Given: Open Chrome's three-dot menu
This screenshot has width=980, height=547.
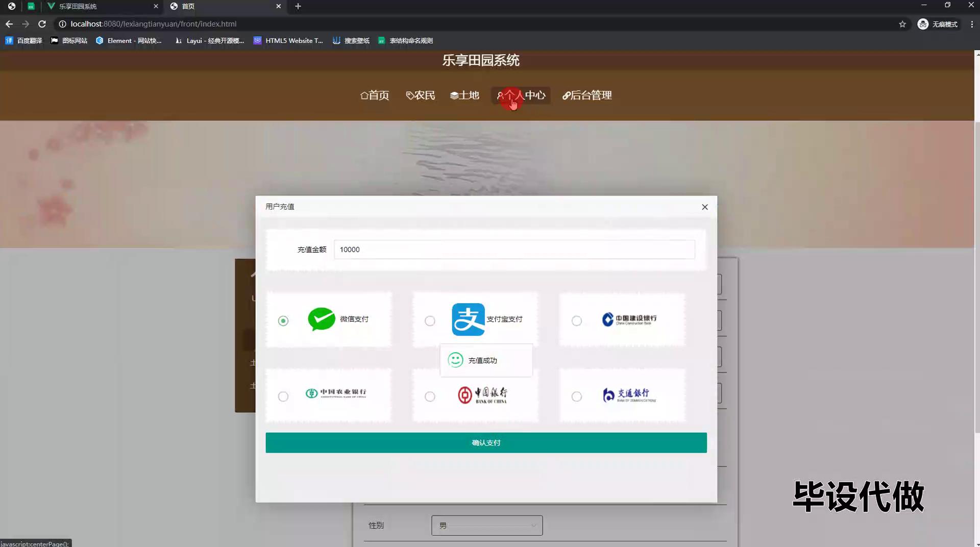Looking at the screenshot, I should pos(971,24).
